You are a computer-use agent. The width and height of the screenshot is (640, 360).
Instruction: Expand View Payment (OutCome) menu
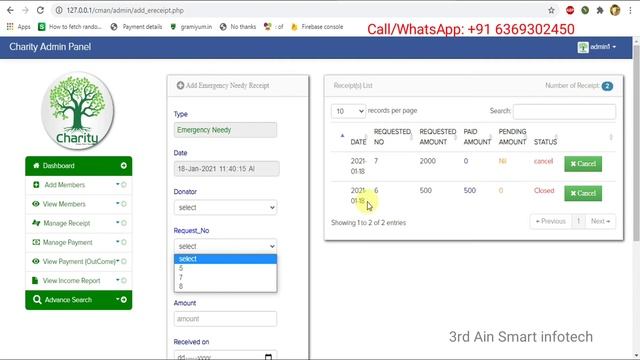tap(78, 262)
